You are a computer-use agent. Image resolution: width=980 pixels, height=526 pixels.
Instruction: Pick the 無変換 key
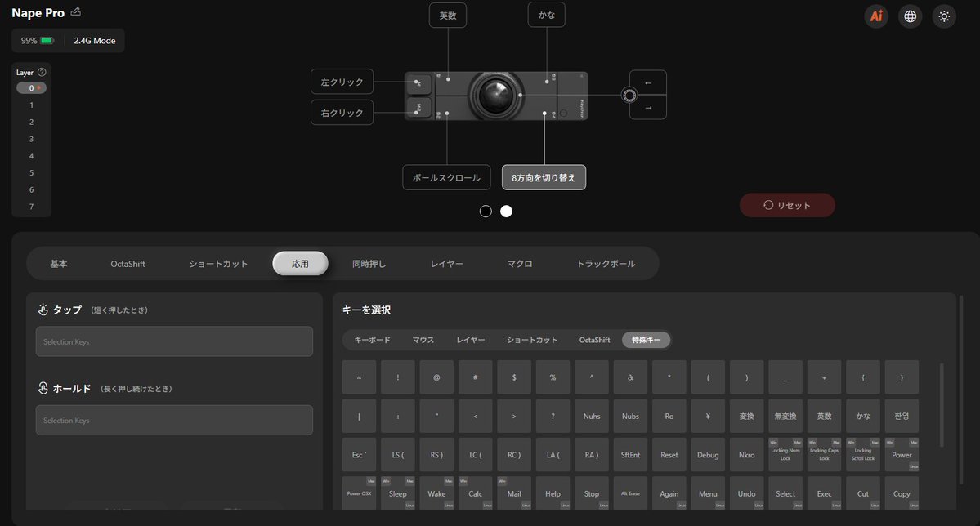pos(785,416)
